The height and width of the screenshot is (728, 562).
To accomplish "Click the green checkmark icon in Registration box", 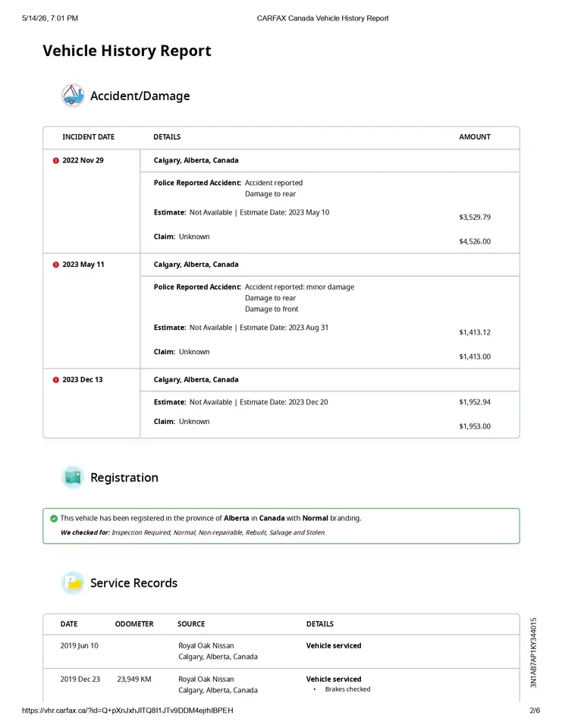I will tap(54, 519).
